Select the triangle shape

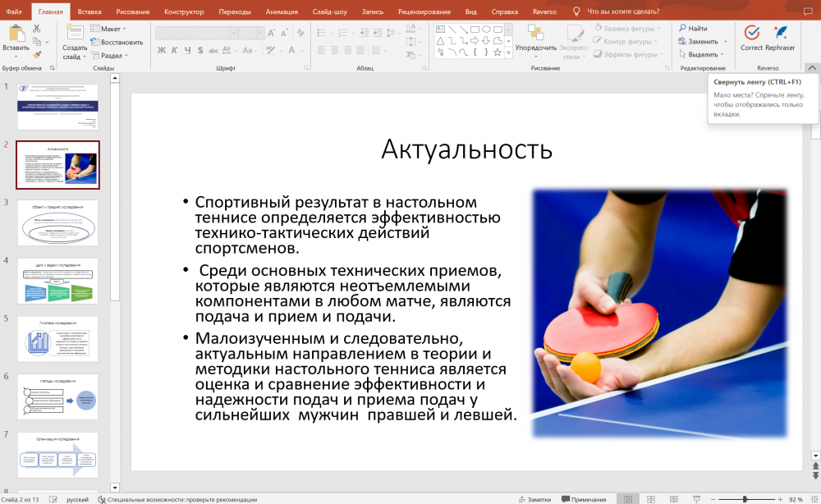(440, 41)
